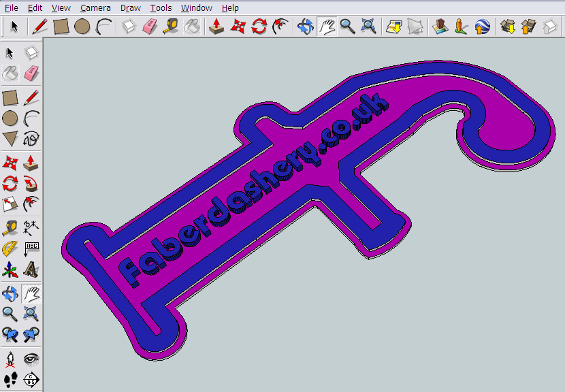Image resolution: width=565 pixels, height=392 pixels.
Task: Click the Text label tool marked ABC
Action: [x=31, y=248]
